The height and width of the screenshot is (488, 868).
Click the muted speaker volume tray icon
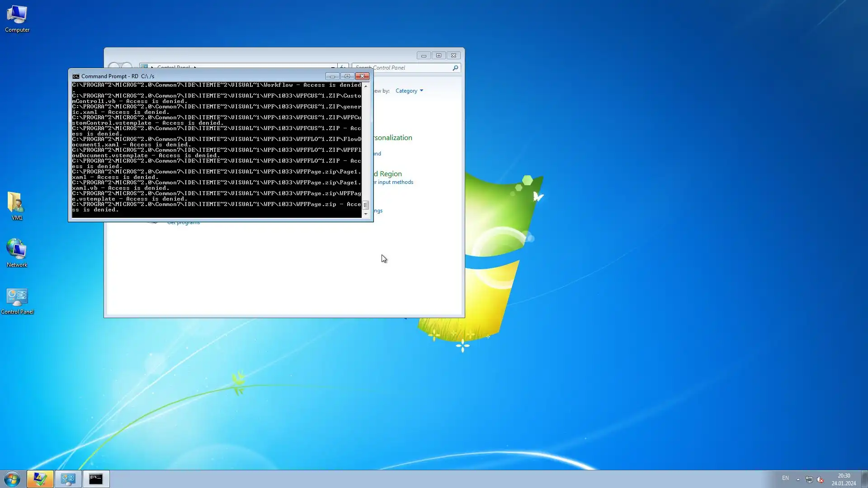pyautogui.click(x=820, y=479)
